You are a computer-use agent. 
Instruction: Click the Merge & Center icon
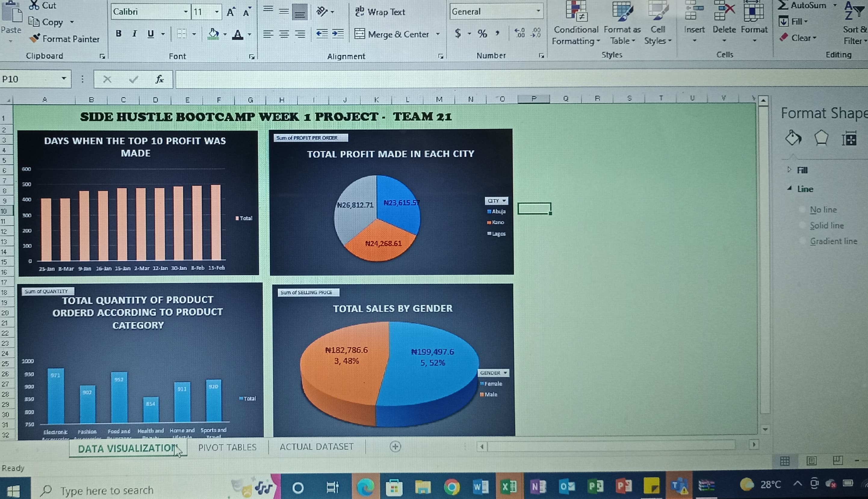pyautogui.click(x=359, y=34)
